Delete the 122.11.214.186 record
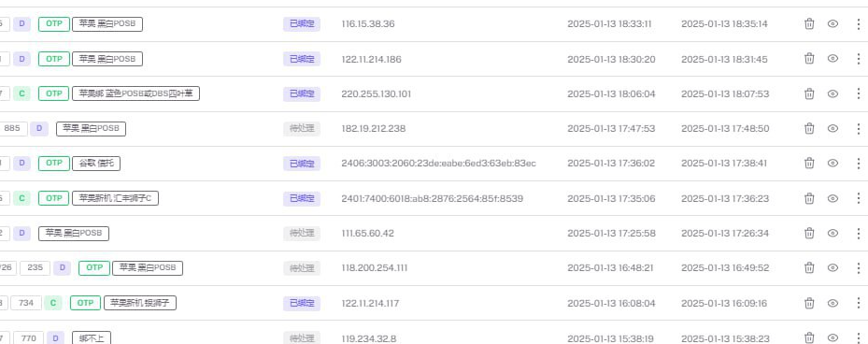868x344 pixels. click(809, 59)
